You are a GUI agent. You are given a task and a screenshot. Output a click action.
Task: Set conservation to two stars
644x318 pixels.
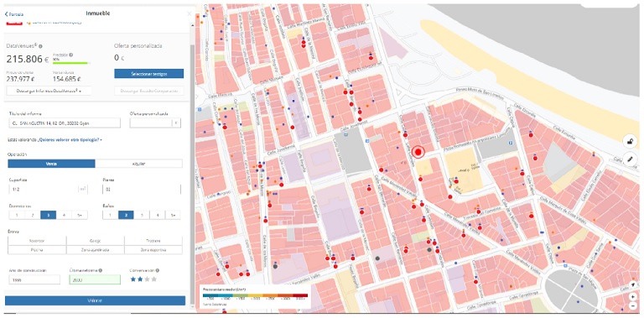[140, 279]
